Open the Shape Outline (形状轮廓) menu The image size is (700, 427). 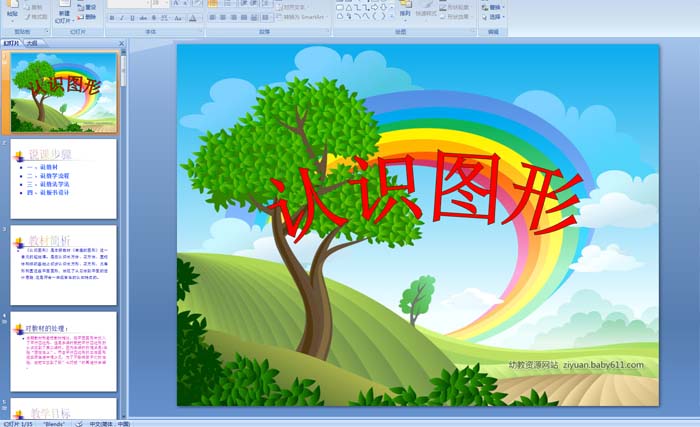tap(454, 8)
